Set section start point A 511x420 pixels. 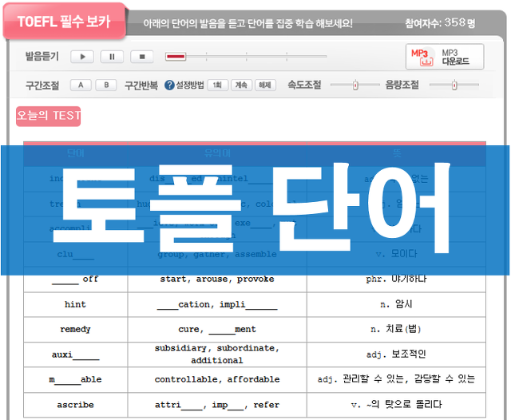(x=81, y=85)
